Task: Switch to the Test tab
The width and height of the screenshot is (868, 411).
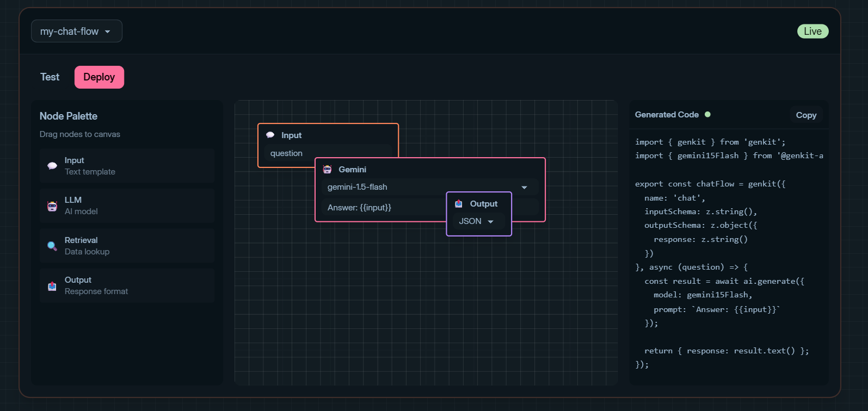Action: click(50, 77)
